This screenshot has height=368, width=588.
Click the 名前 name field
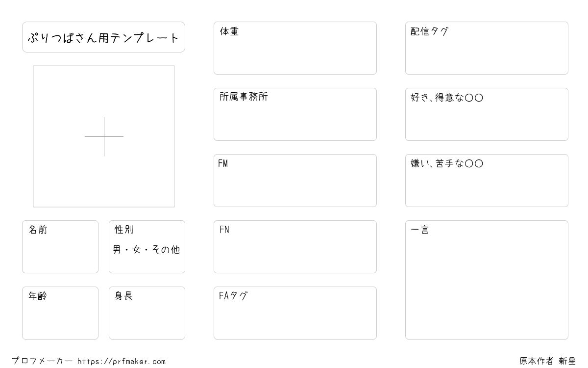60,247
